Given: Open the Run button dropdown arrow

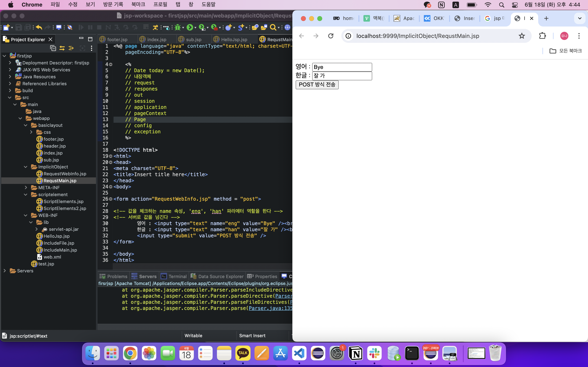Looking at the screenshot, I should point(195,28).
